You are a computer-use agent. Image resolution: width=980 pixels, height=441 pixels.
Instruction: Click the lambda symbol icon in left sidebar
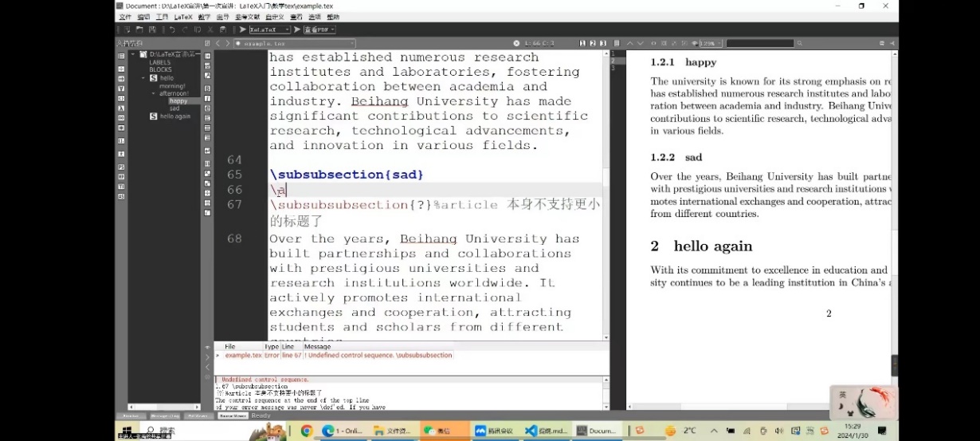click(121, 108)
